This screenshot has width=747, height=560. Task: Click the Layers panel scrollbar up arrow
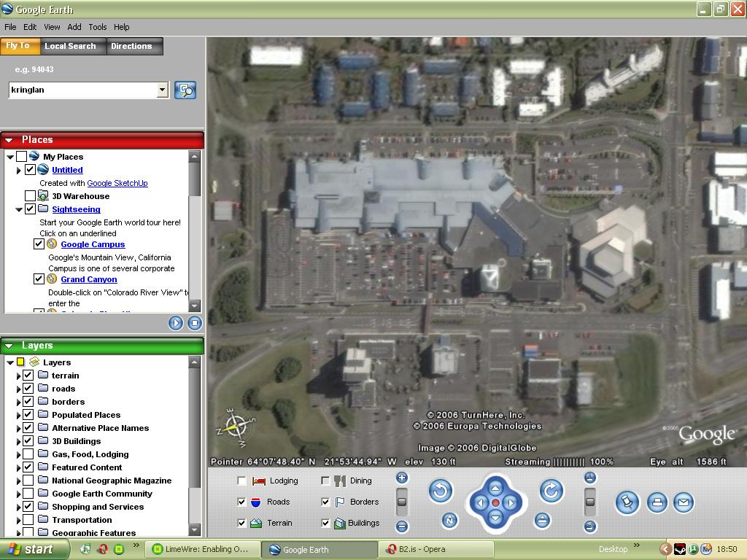[194, 363]
